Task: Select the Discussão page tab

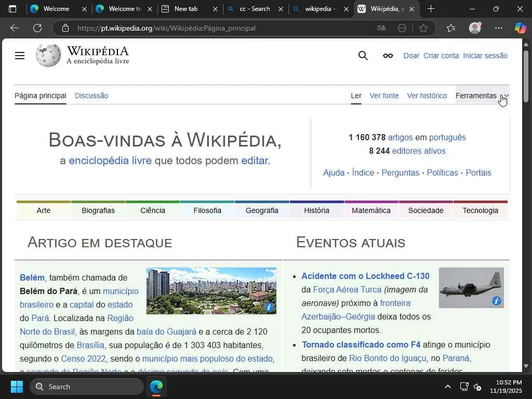Action: [91, 96]
